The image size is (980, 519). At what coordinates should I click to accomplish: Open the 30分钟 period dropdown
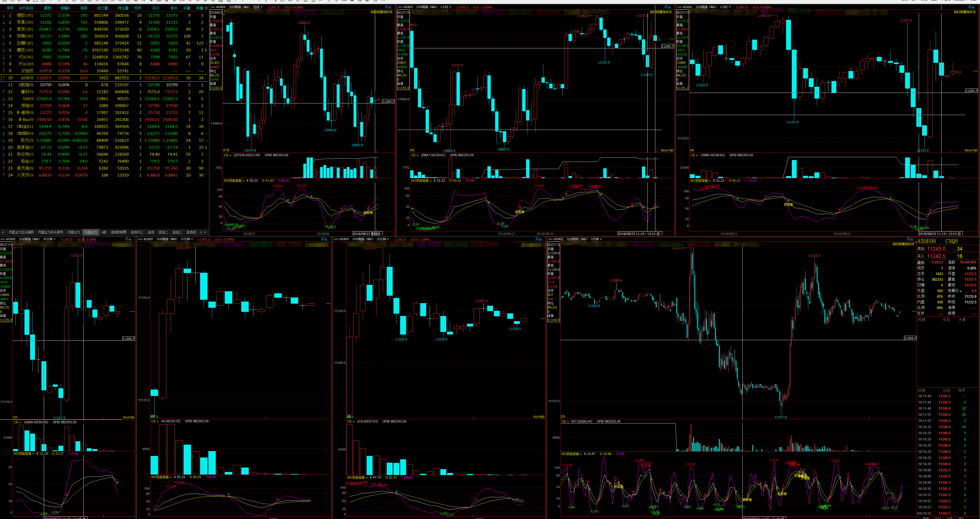pos(49,239)
